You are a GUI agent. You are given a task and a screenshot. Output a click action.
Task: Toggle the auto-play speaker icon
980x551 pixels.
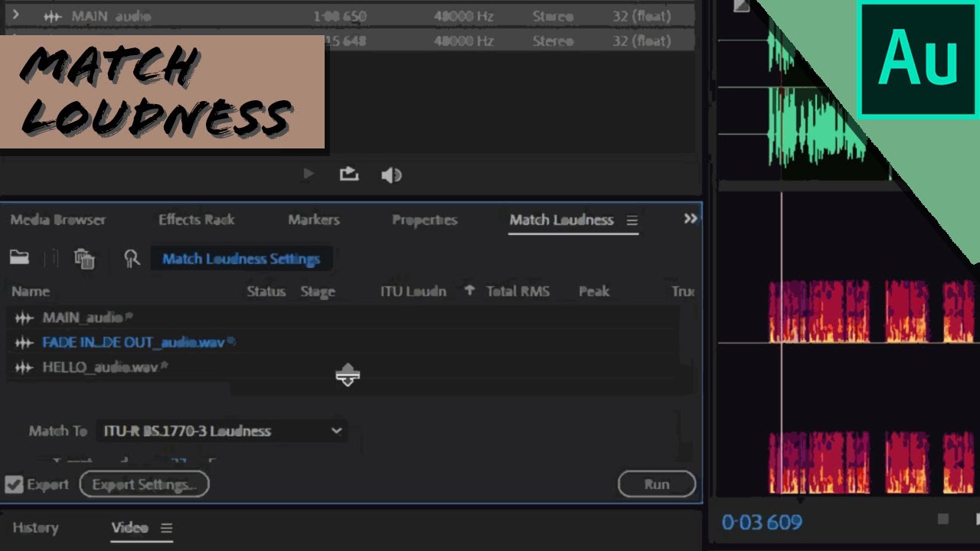(x=391, y=175)
